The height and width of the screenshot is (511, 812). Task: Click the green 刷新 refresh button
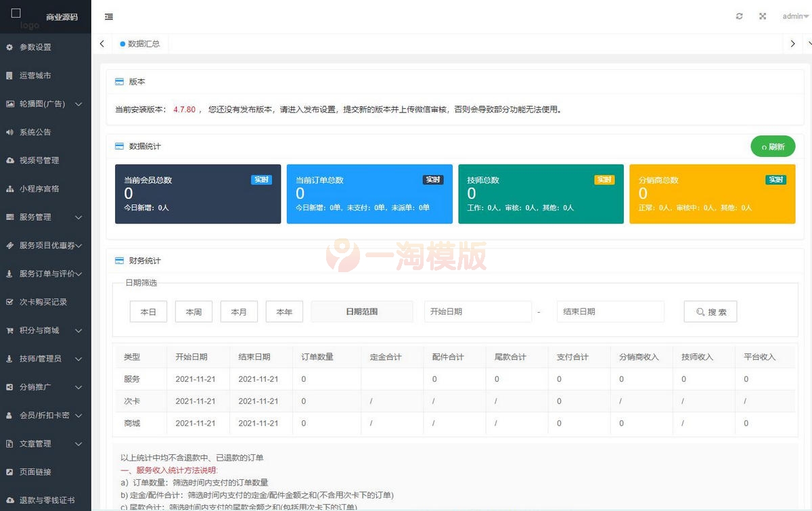click(x=773, y=146)
